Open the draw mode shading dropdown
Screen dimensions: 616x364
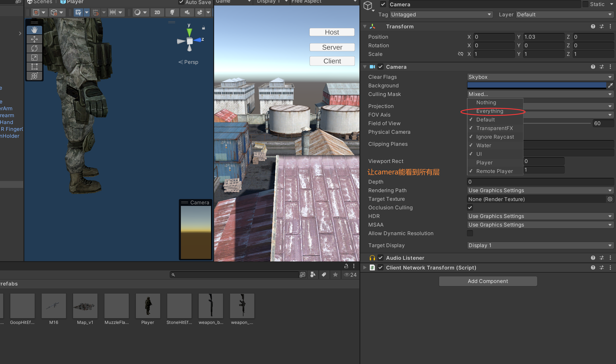140,12
